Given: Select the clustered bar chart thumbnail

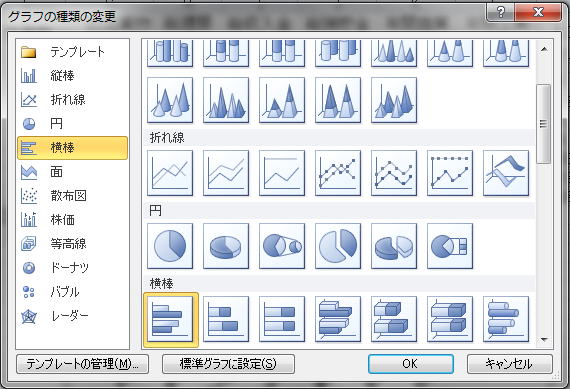Looking at the screenshot, I should tap(170, 320).
